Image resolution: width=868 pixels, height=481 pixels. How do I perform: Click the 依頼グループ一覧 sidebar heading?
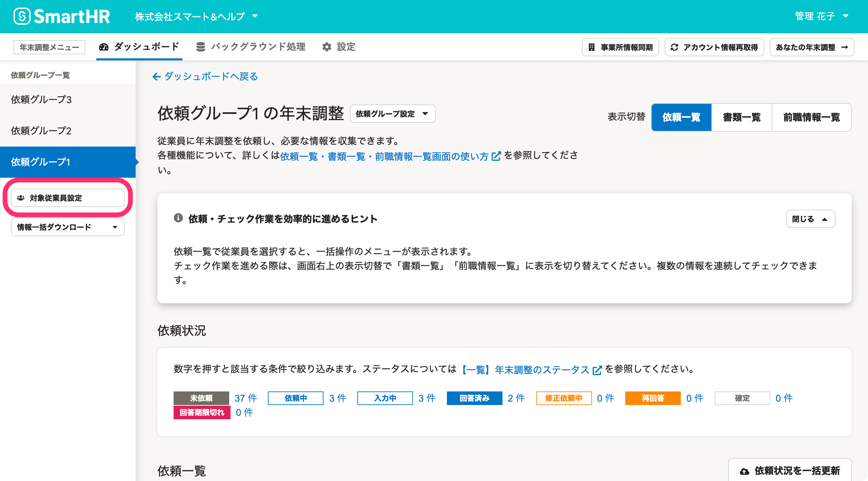coord(40,75)
